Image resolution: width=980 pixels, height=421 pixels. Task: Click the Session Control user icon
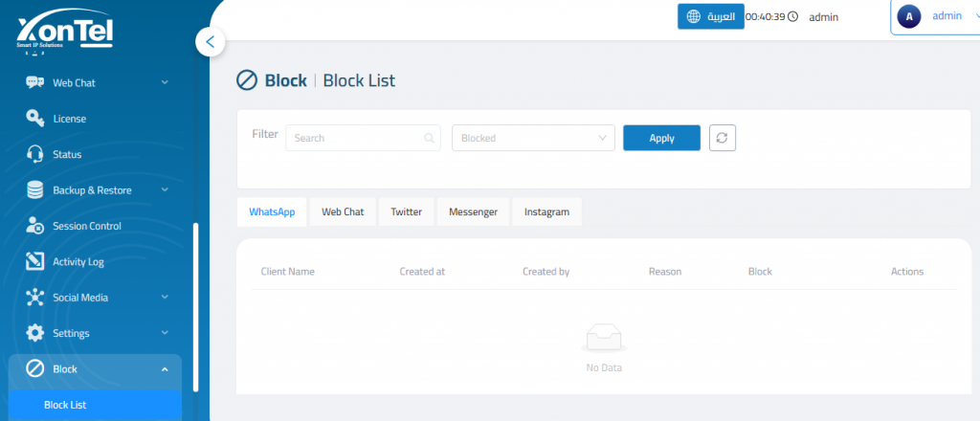35,226
